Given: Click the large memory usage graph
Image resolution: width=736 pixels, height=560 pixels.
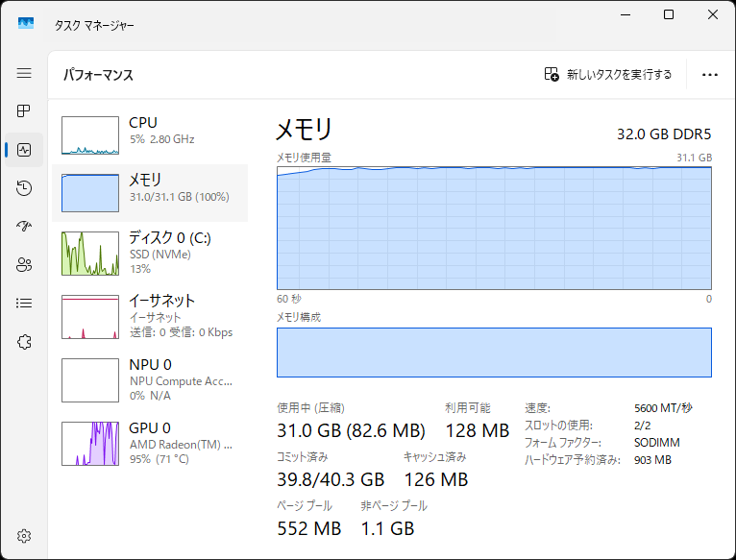Looking at the screenshot, I should [x=494, y=229].
